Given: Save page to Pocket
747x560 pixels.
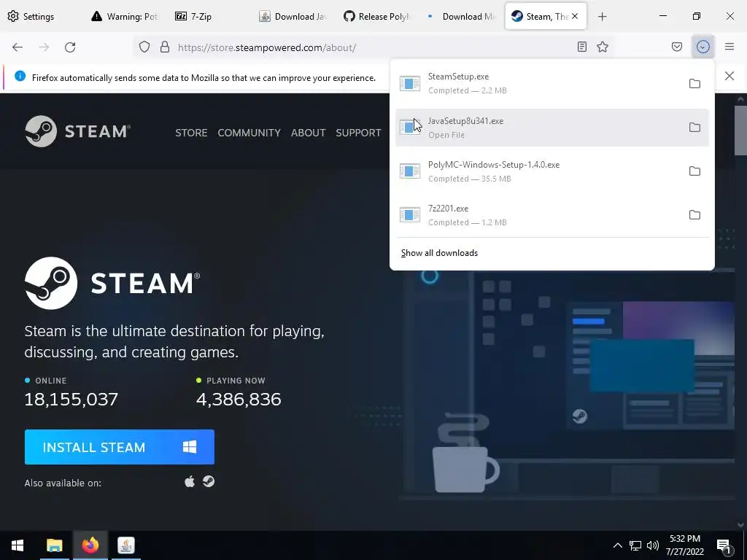Looking at the screenshot, I should click(677, 47).
